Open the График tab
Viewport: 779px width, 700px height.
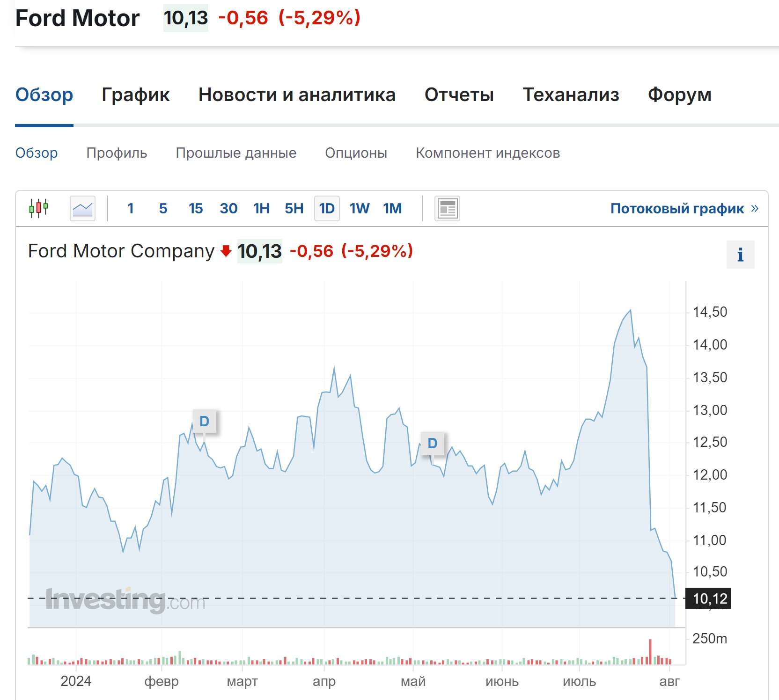pyautogui.click(x=136, y=95)
